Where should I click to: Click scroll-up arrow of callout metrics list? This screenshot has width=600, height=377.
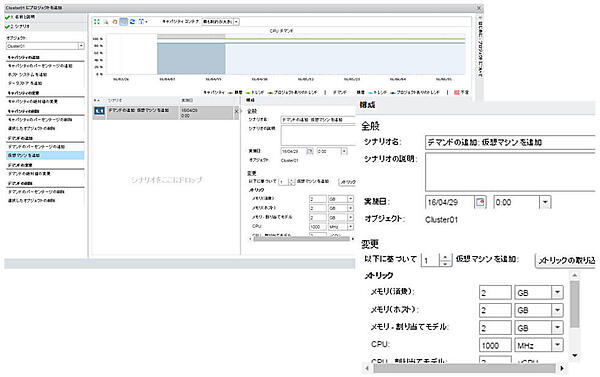(574, 276)
